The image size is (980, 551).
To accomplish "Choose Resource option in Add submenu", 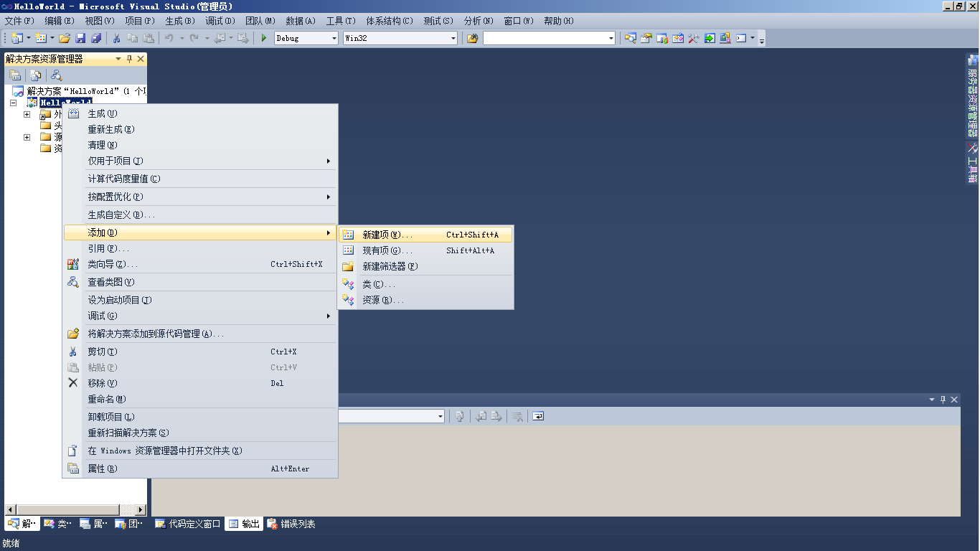I will pos(426,300).
